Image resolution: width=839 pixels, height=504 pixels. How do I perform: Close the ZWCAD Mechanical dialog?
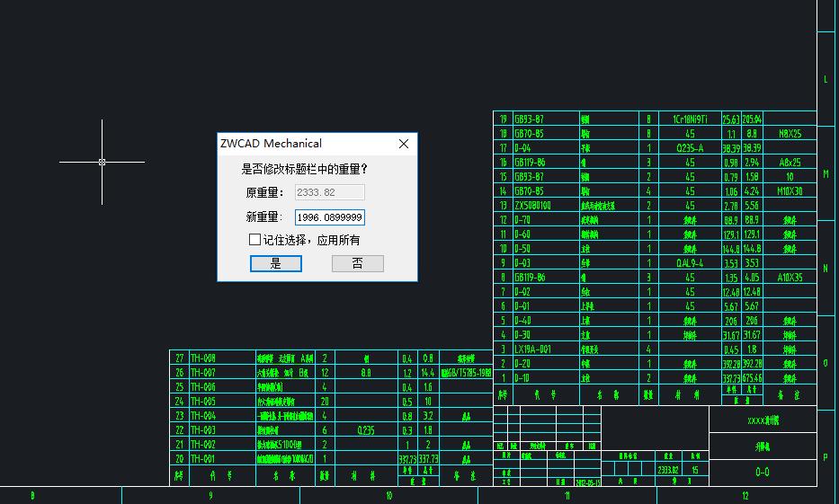pyautogui.click(x=404, y=144)
